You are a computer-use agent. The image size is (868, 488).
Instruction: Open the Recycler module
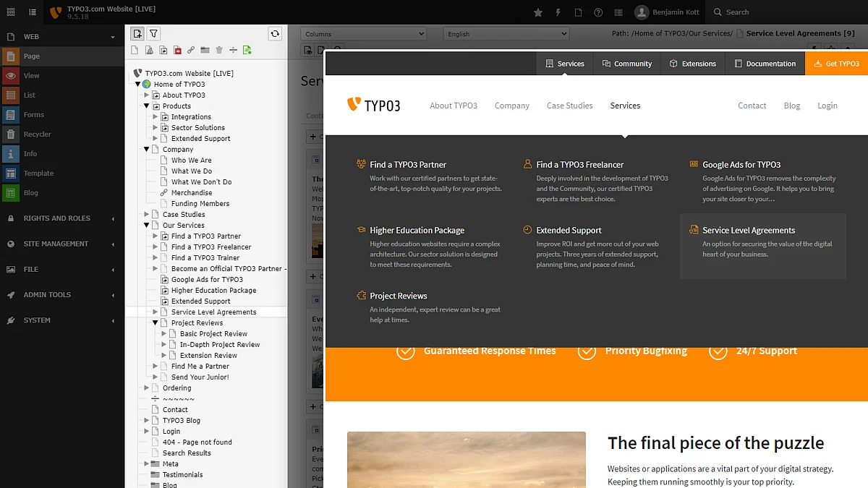(x=37, y=134)
